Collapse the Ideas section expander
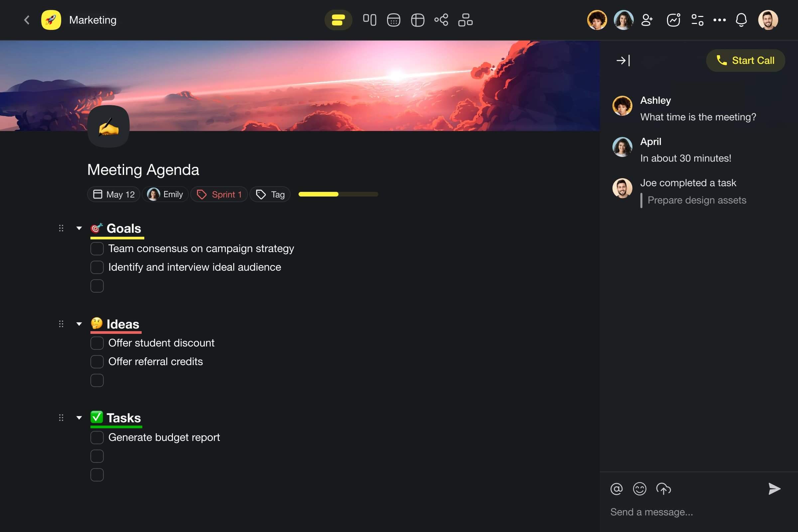 78,324
